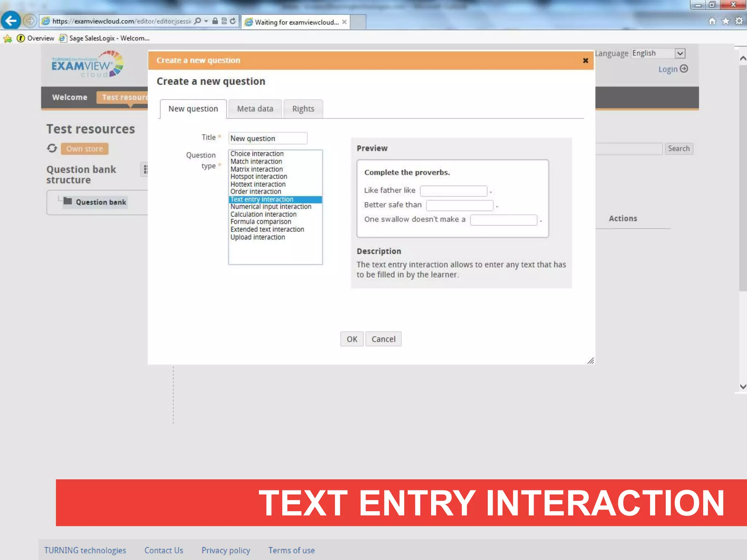Click the Actions column header
The width and height of the screenshot is (747, 560).
(623, 218)
